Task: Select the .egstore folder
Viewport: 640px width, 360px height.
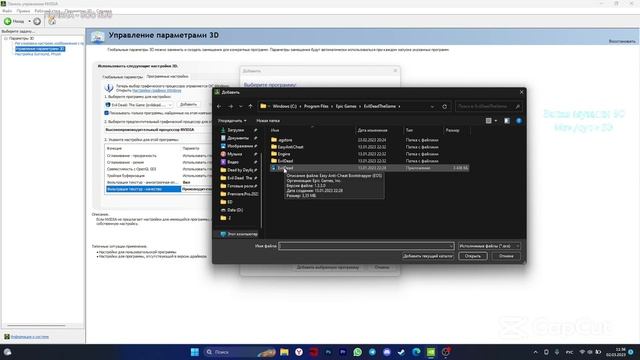Action: point(284,140)
